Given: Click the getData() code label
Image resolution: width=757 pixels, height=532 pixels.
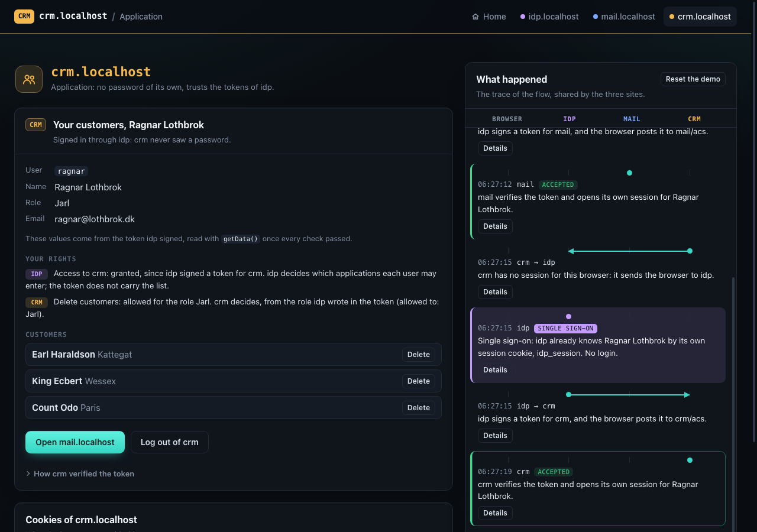Looking at the screenshot, I should click(241, 239).
